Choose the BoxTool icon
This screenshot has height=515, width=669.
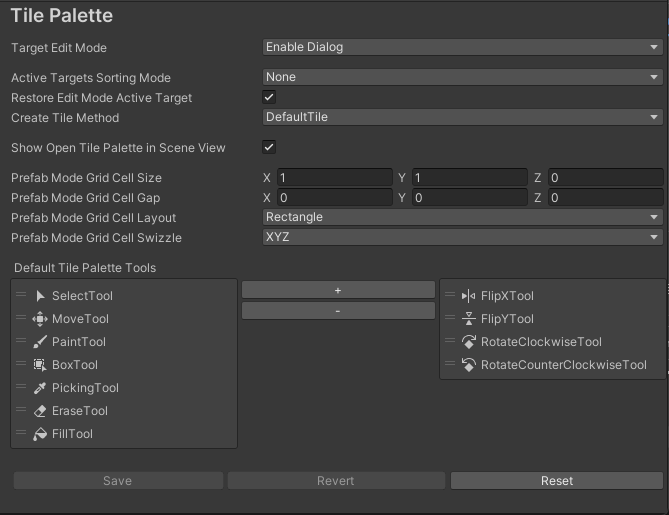40,365
